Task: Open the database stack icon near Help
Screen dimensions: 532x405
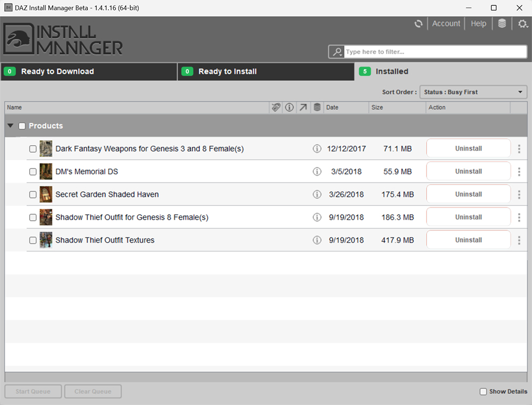Action: click(x=502, y=24)
